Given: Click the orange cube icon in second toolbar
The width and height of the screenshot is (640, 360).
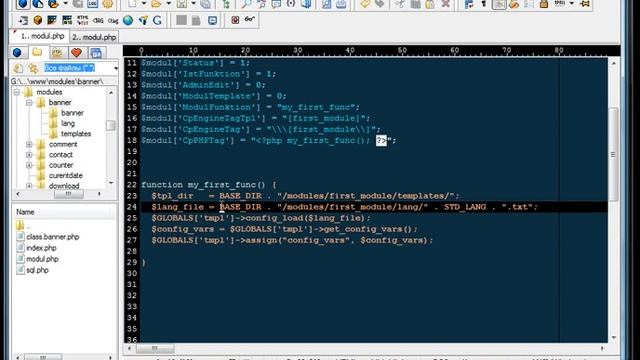Looking at the screenshot, I should (x=38, y=20).
